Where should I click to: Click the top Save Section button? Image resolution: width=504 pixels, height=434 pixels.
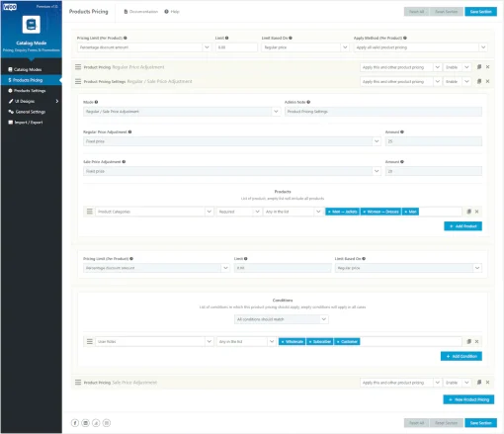[x=480, y=12]
